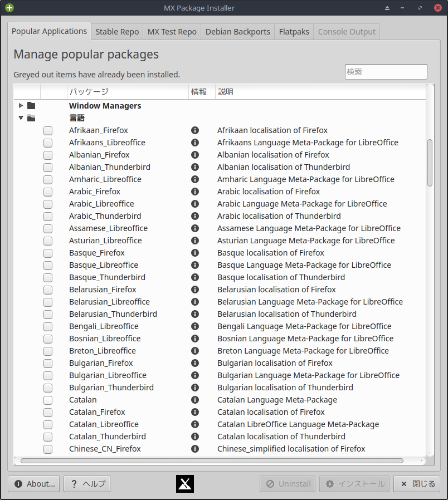This screenshot has height=500, width=448.
Task: Click Belarusian_Thunderbird info icon
Action: coord(195,314)
